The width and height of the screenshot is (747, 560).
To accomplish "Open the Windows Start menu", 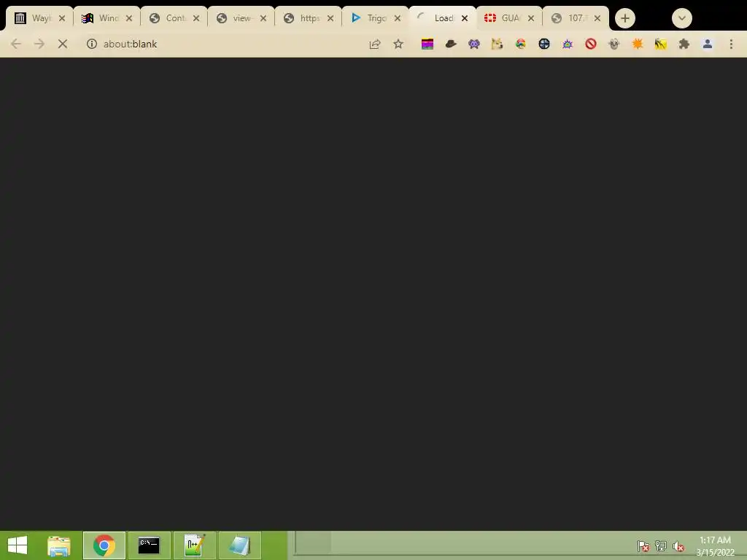I will click(x=18, y=545).
